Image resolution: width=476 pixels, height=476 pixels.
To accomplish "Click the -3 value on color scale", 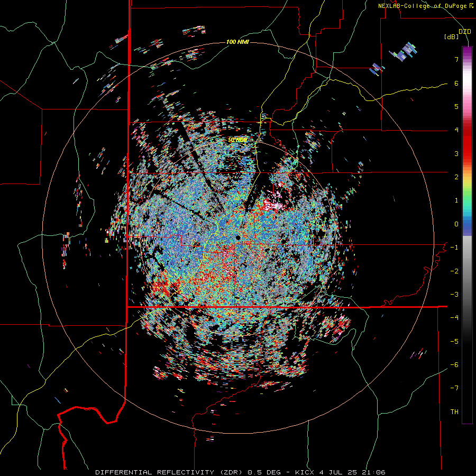I will [454, 295].
